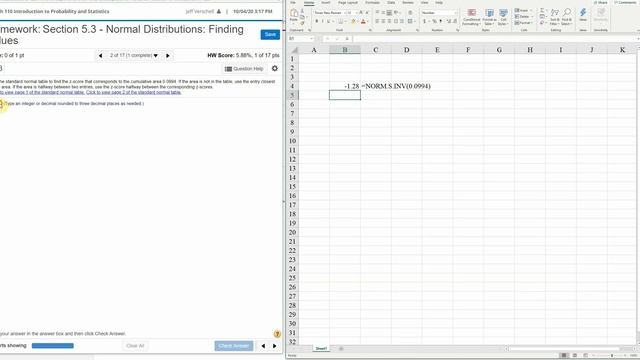Click the blue Save button
The height and width of the screenshot is (360, 640).
(270, 35)
